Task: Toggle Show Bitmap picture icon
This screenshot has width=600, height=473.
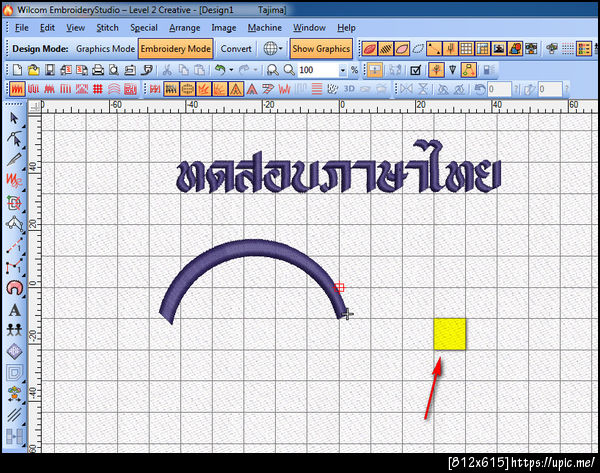Action: coord(499,49)
